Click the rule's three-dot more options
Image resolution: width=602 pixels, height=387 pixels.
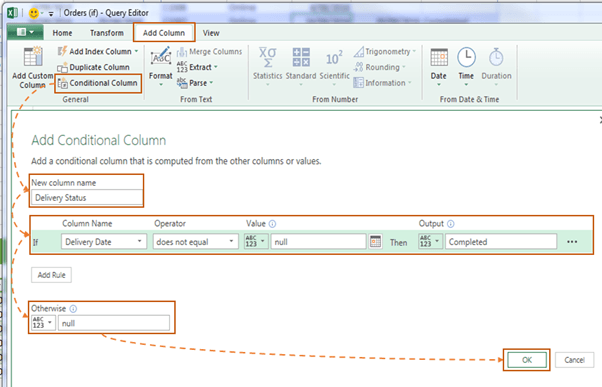pos(572,242)
